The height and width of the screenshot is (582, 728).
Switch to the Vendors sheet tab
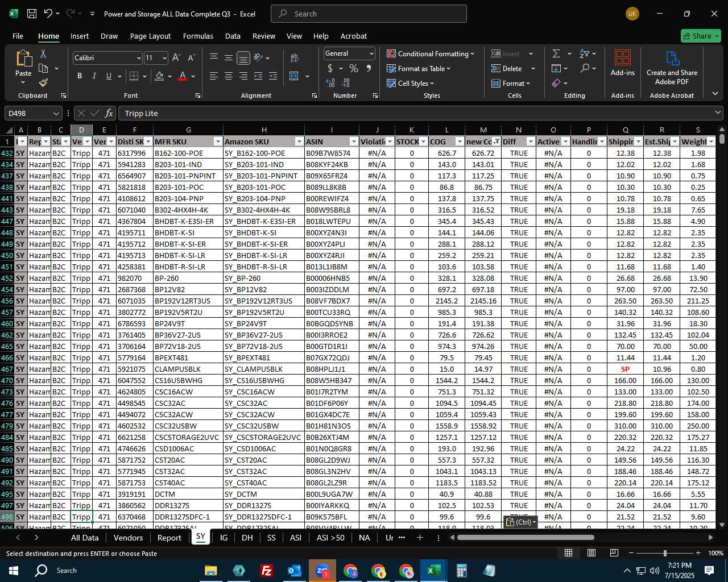(x=128, y=538)
